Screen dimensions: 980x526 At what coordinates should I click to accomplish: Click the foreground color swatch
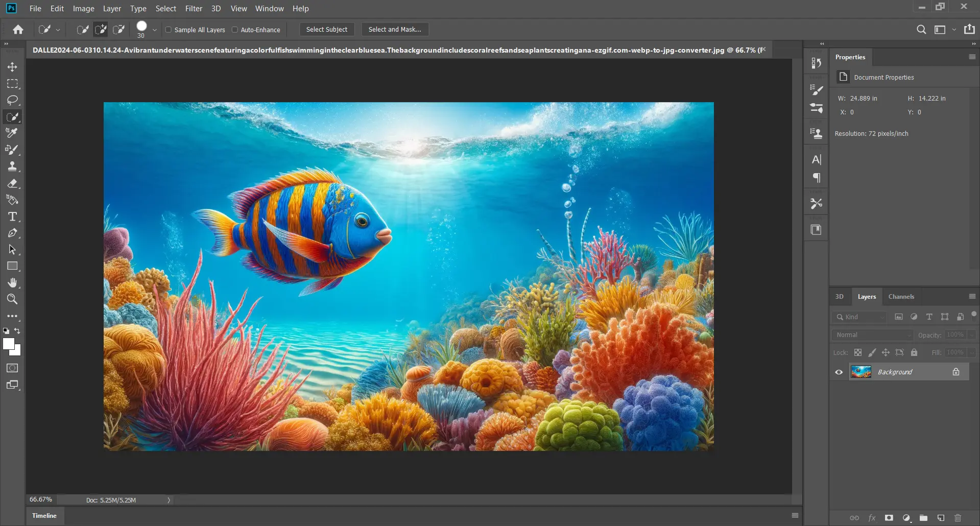(x=8, y=344)
